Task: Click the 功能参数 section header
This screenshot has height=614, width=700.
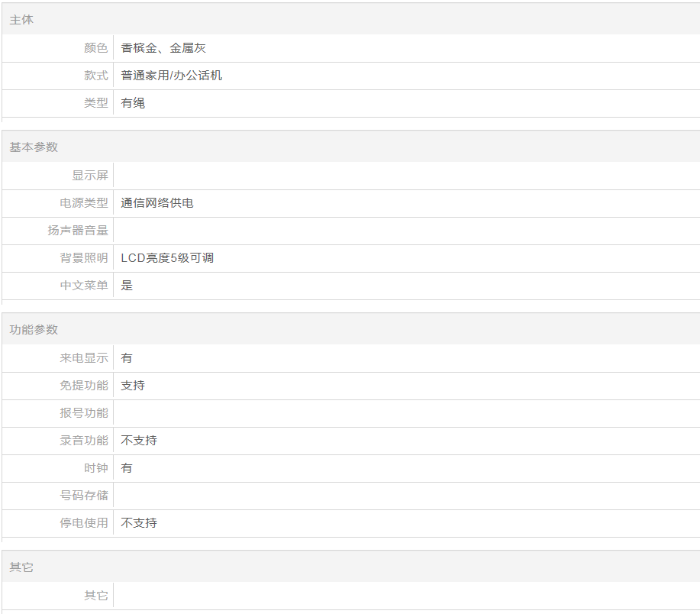Action: point(34,329)
